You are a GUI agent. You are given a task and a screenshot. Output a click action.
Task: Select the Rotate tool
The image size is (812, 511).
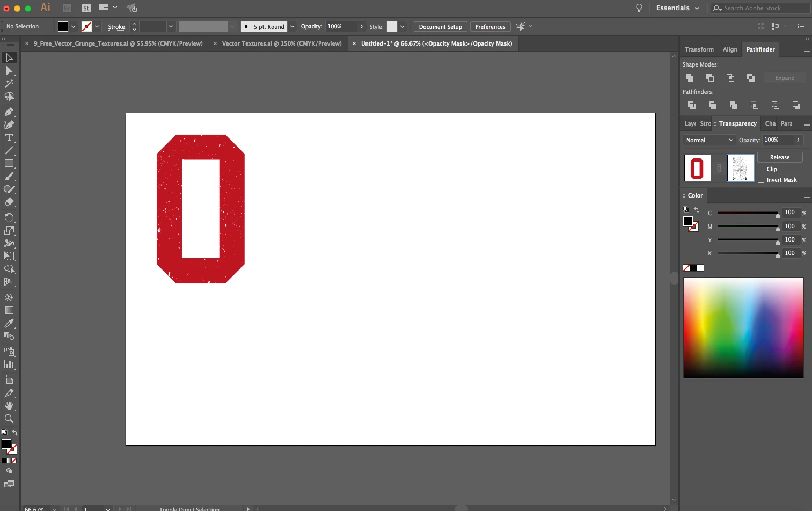pos(9,217)
